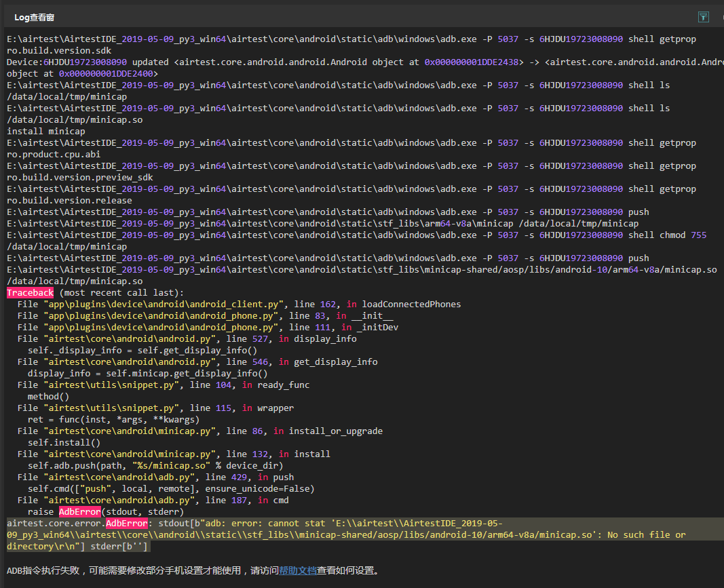Select the 'ADB指令执行失败' failure message
Image resolution: width=724 pixels, height=588 pixels.
coord(43,570)
